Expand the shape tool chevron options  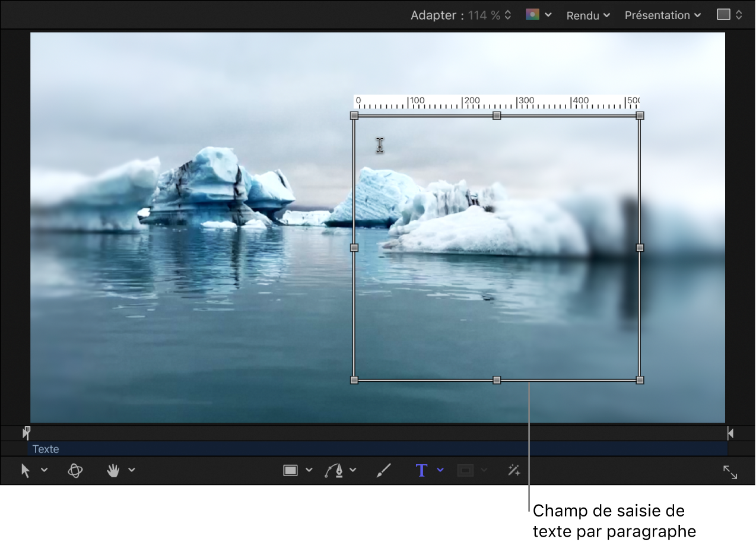coord(309,470)
